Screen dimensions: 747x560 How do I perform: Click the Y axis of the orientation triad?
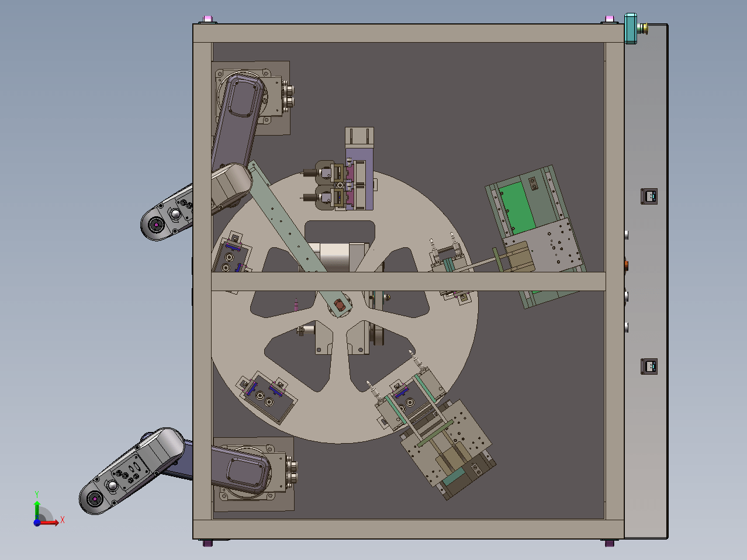click(37, 509)
